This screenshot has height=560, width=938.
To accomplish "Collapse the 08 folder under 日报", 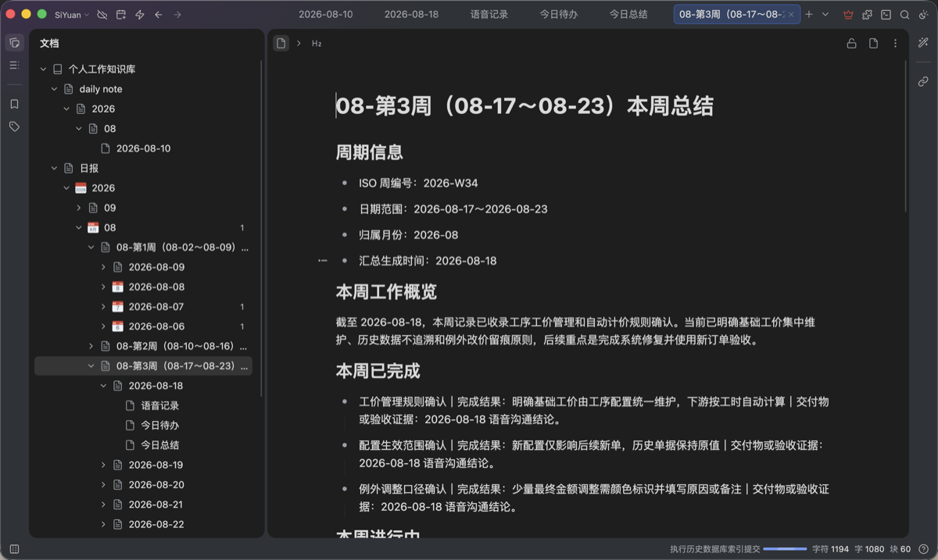I will tap(79, 228).
